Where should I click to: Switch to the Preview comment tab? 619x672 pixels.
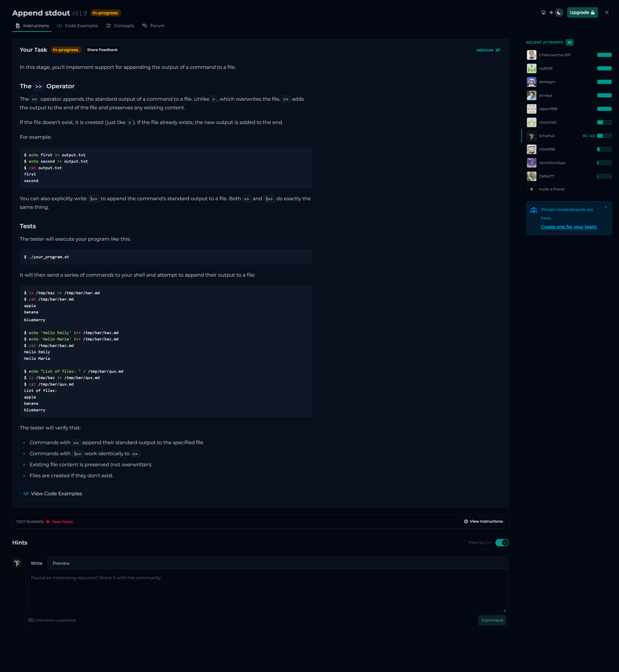coord(61,563)
